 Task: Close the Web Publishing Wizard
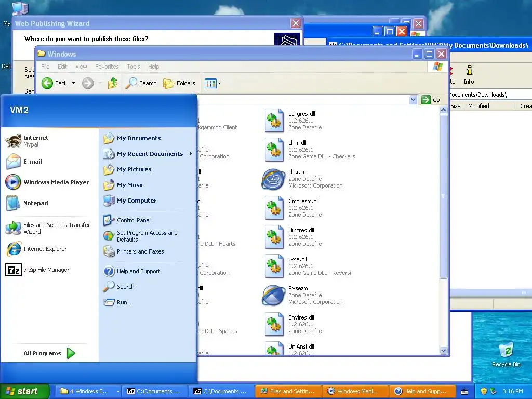point(296,23)
